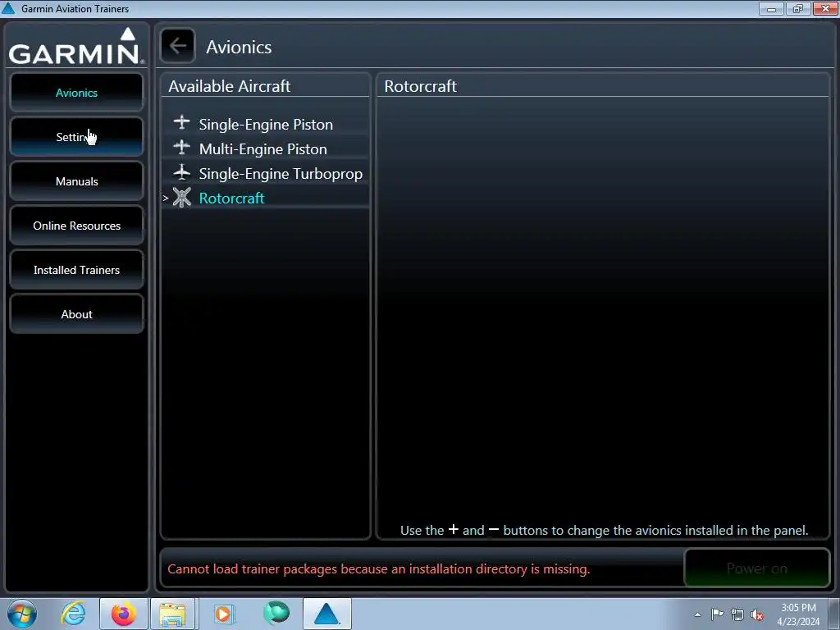Open the About page
This screenshot has width=840, height=630.
pos(76,314)
